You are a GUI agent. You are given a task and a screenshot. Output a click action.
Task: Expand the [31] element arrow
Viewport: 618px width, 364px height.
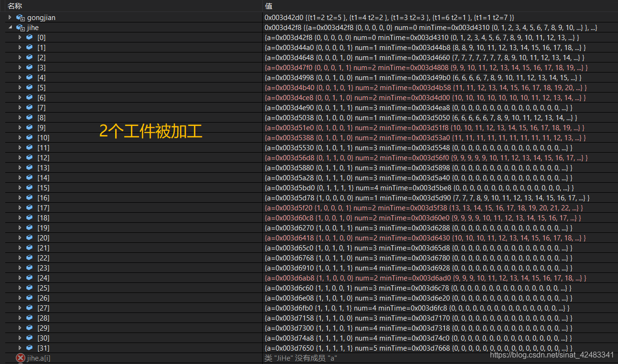point(20,348)
